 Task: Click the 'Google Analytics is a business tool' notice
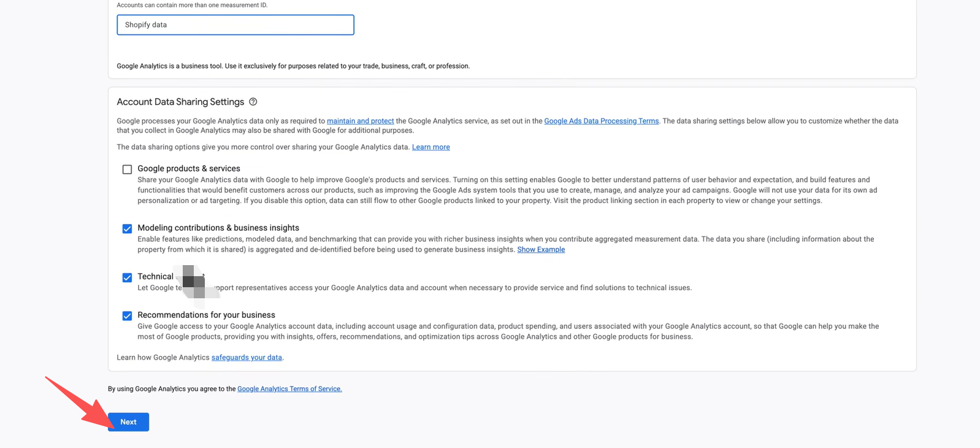click(x=293, y=66)
